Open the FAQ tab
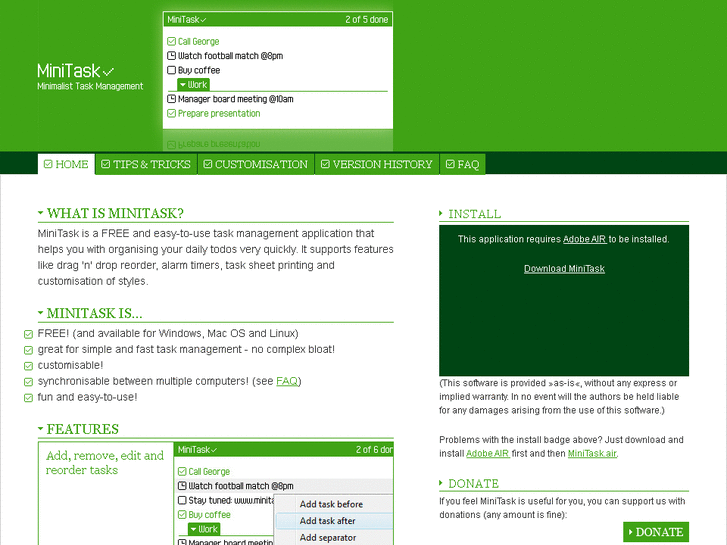 click(x=463, y=164)
